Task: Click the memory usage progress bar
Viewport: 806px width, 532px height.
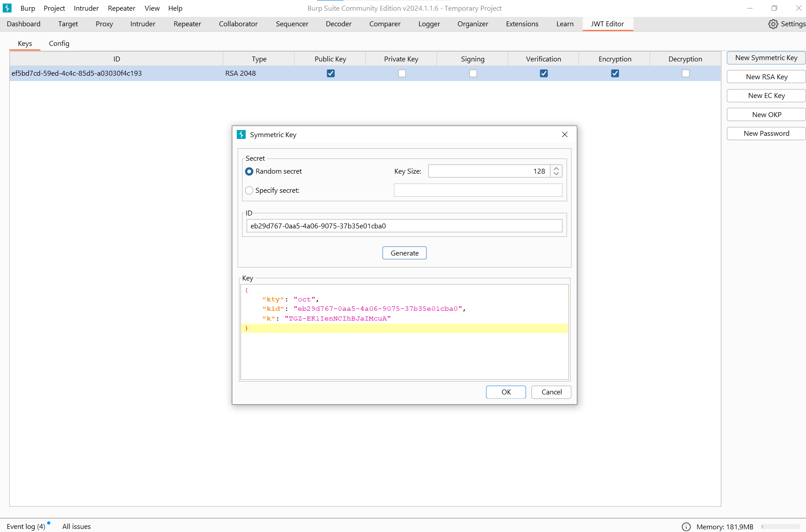Action: pyautogui.click(x=781, y=527)
